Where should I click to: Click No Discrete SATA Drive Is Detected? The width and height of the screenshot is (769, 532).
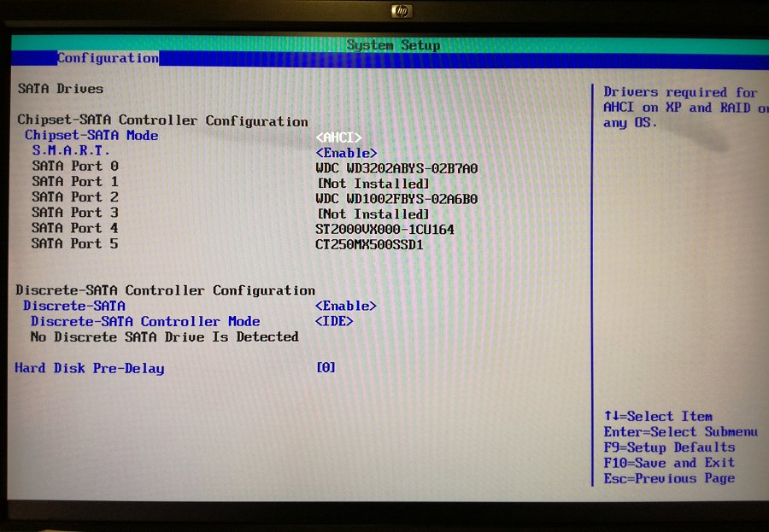(164, 336)
